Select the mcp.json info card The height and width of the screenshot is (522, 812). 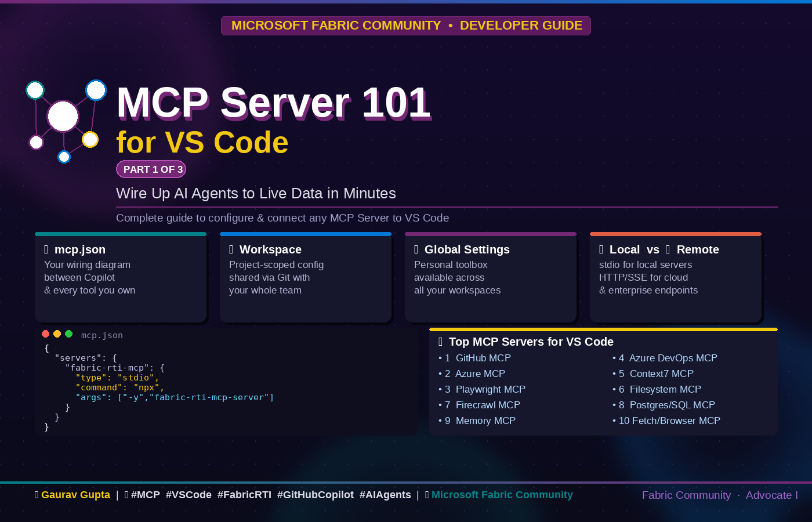121,277
